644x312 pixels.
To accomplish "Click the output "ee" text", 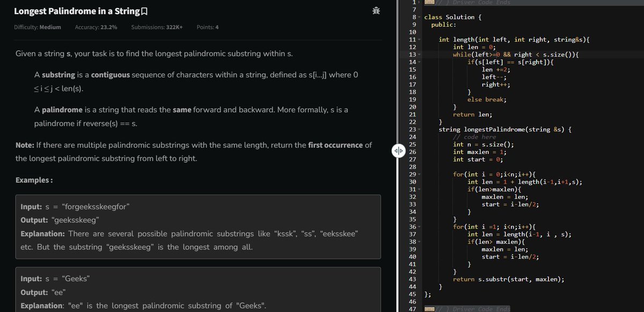I will pyautogui.click(x=57, y=293).
